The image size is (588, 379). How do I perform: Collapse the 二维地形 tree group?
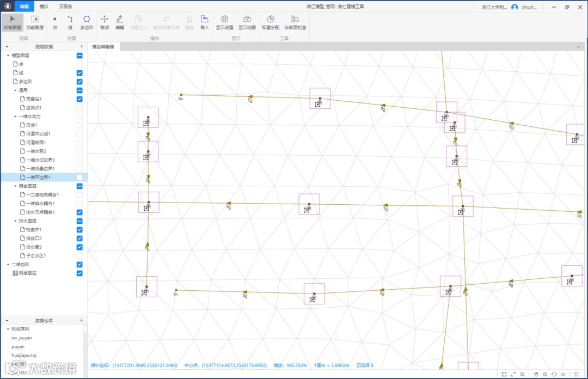click(x=8, y=265)
